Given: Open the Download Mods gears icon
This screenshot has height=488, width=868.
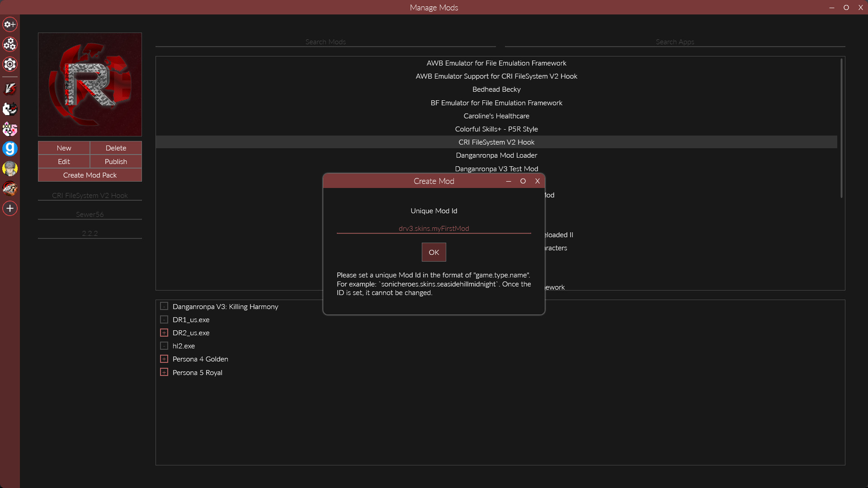Looking at the screenshot, I should [9, 44].
